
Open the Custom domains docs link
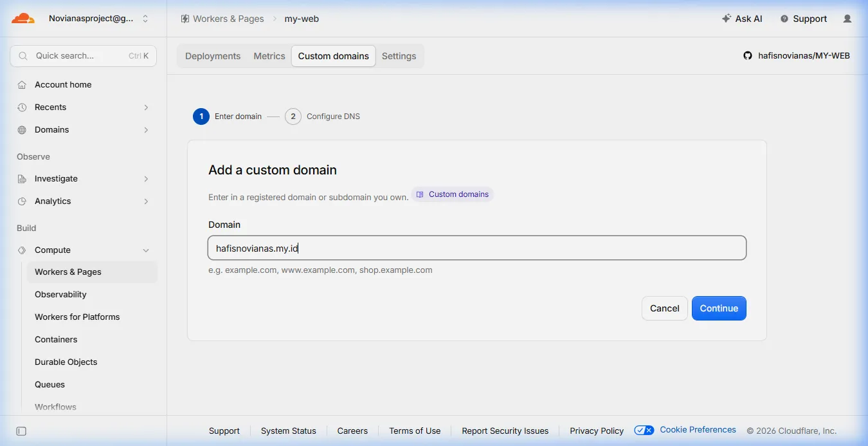[x=453, y=194]
